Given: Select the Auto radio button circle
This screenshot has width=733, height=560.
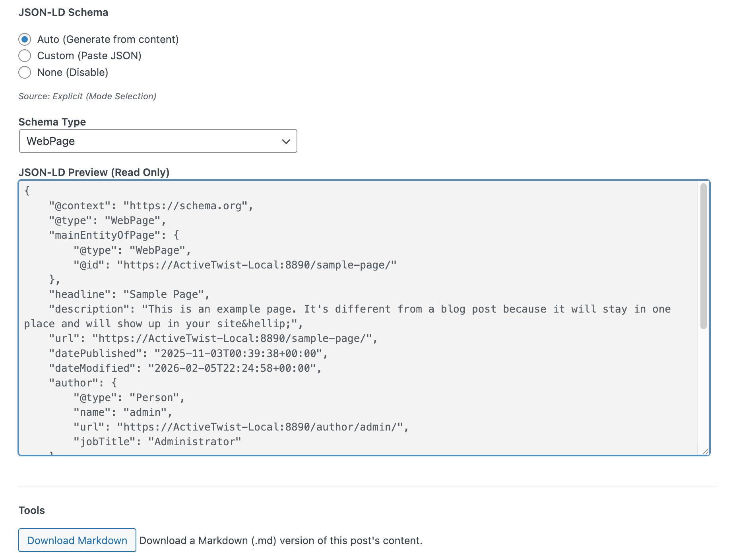Looking at the screenshot, I should 25,39.
